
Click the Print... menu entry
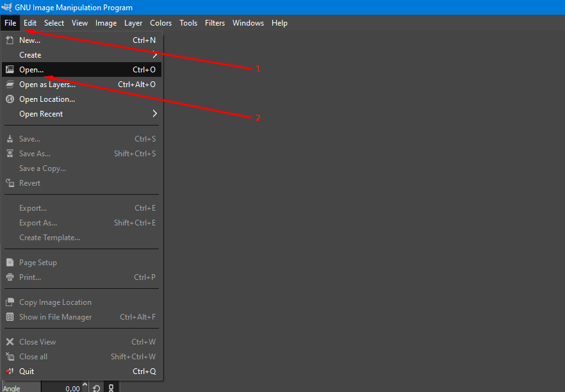pyautogui.click(x=81, y=277)
